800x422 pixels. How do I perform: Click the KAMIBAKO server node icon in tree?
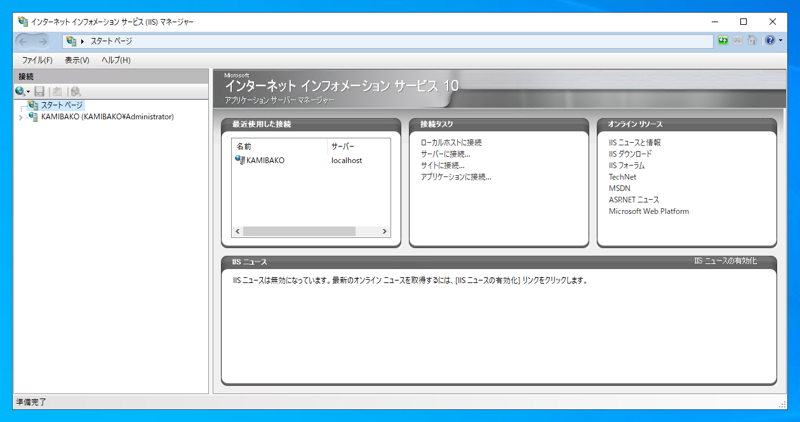33,117
